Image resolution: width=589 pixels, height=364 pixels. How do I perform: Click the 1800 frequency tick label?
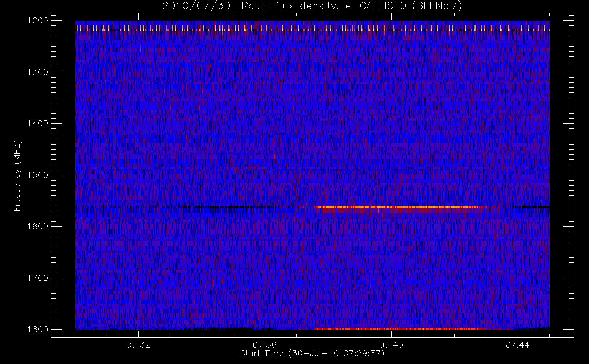point(38,329)
